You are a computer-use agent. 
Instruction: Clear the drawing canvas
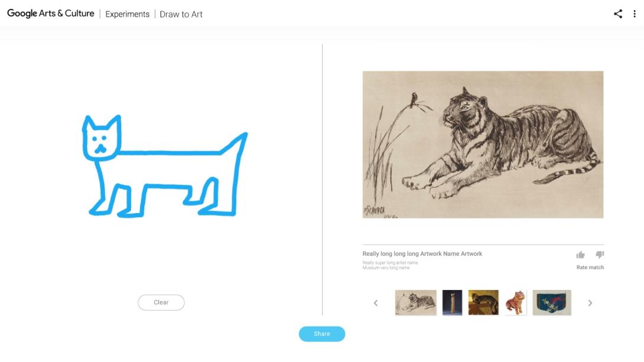click(x=161, y=302)
